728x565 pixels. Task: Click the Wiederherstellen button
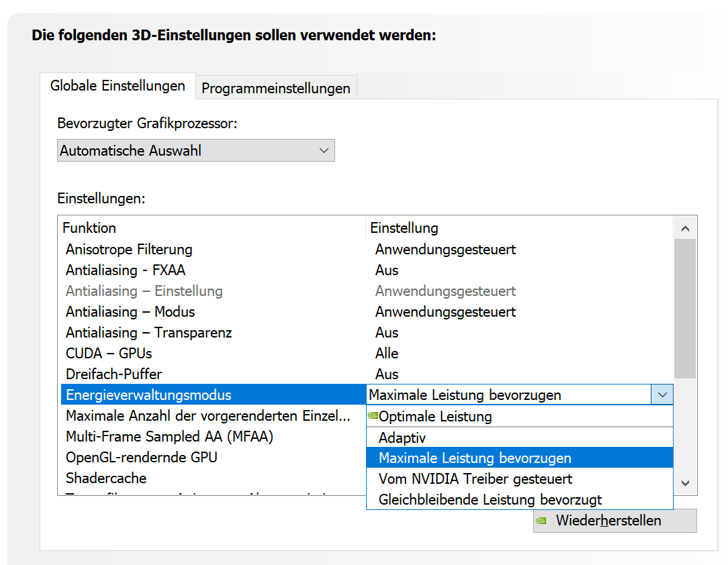click(615, 521)
